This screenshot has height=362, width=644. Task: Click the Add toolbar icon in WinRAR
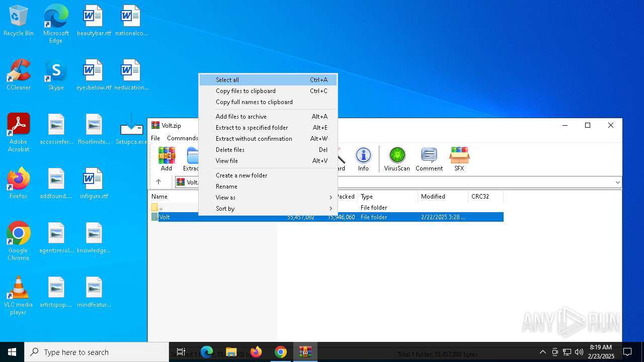pyautogui.click(x=167, y=159)
